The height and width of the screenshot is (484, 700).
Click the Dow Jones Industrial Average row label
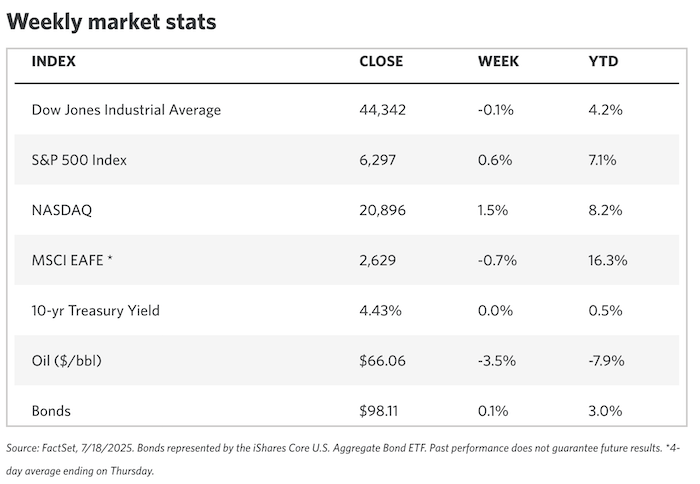point(126,110)
